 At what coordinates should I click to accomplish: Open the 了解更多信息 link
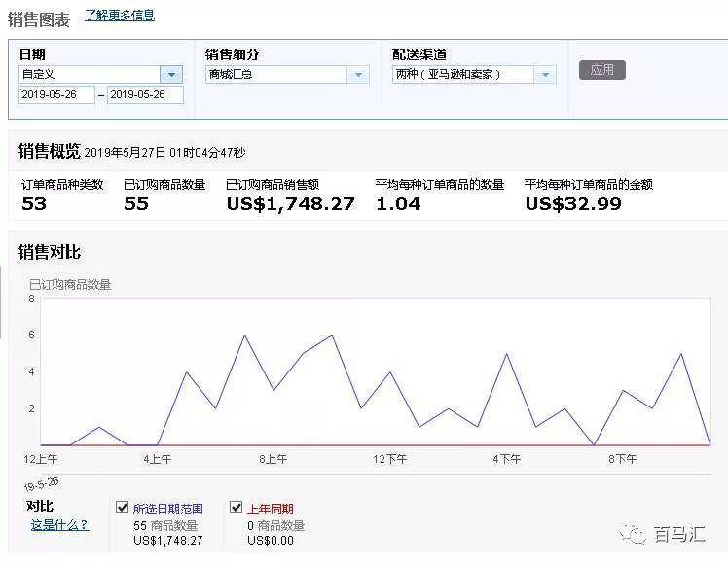pos(120,16)
